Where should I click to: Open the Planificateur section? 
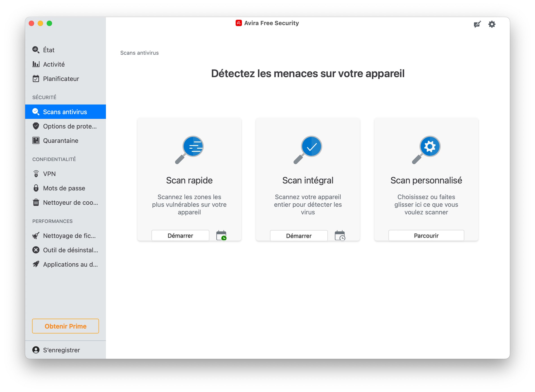pyautogui.click(x=66, y=78)
